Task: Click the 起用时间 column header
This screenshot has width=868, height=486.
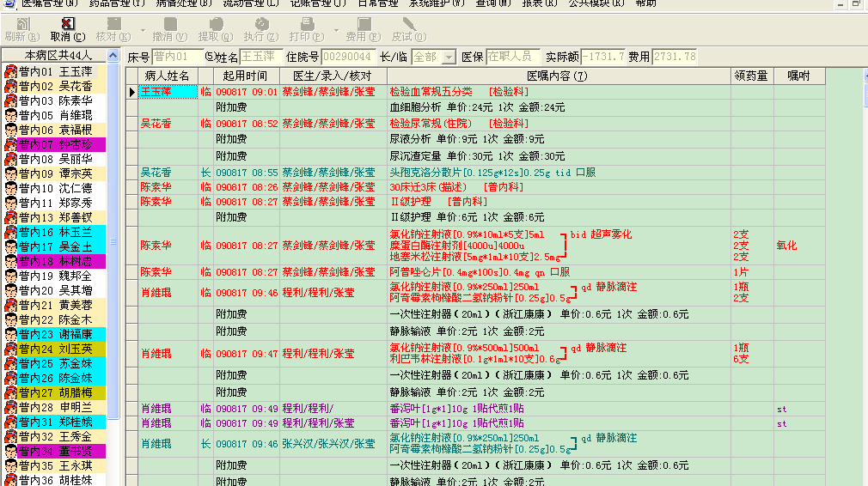Action: 245,76
